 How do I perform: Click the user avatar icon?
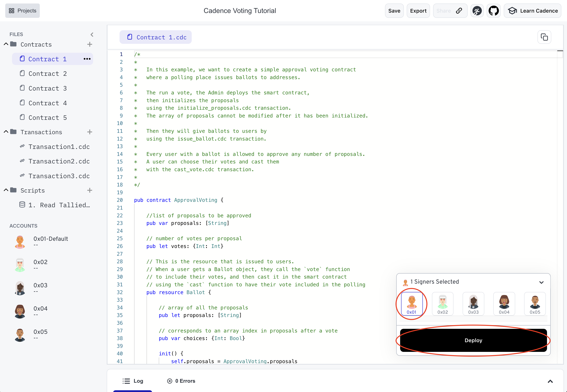pyautogui.click(x=477, y=11)
